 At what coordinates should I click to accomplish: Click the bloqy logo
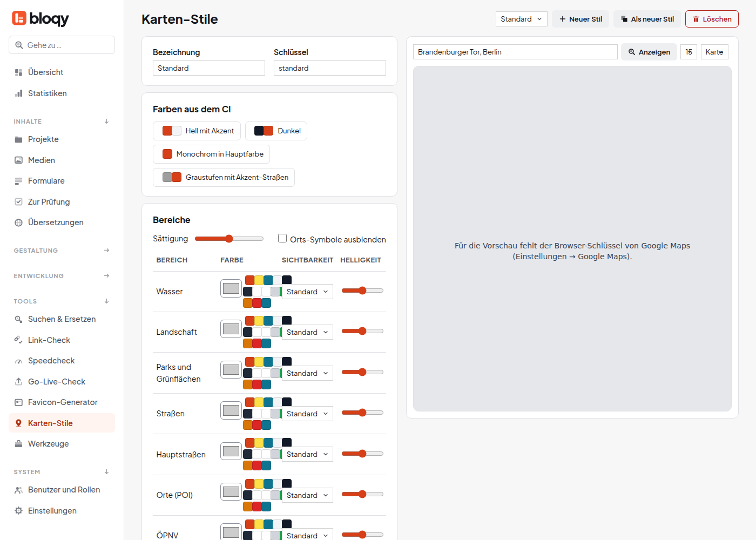point(40,18)
